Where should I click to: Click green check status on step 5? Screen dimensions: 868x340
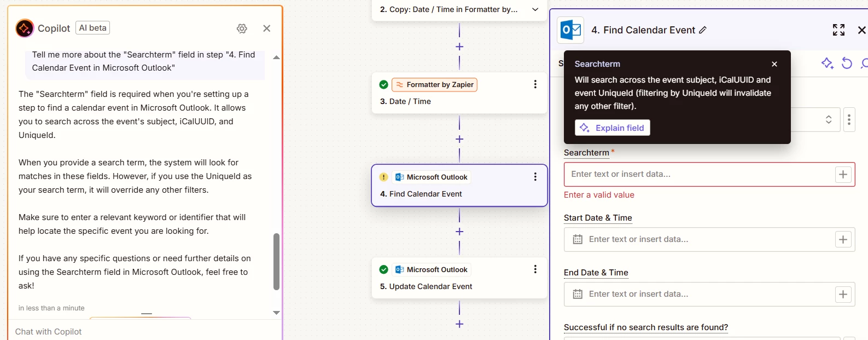pos(383,269)
